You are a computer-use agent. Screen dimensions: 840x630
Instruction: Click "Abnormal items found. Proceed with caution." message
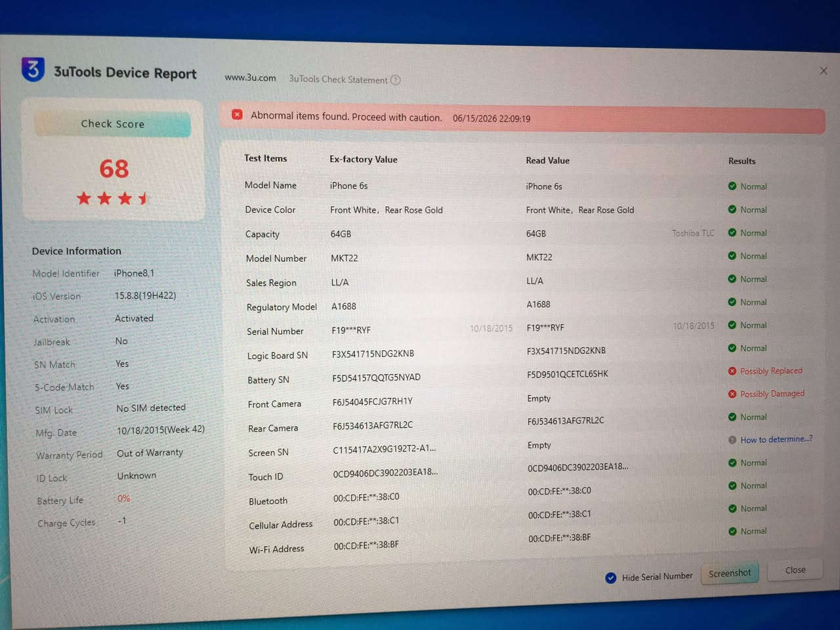(x=346, y=117)
